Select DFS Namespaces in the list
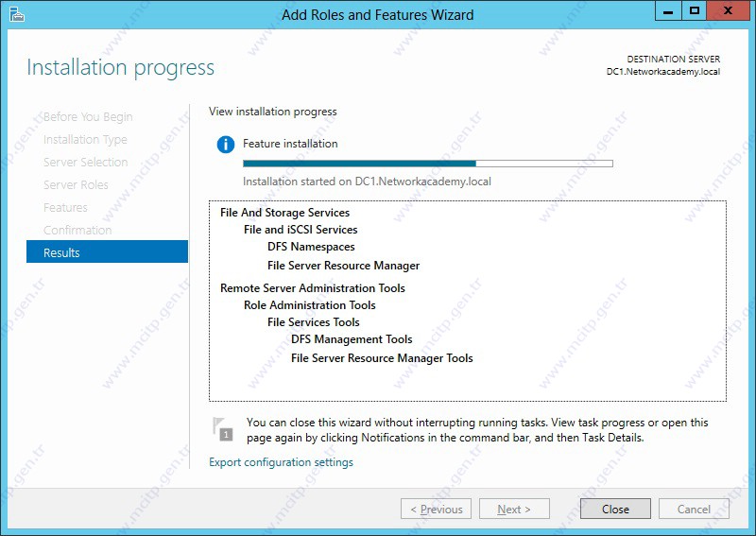The image size is (756, 536). [311, 247]
